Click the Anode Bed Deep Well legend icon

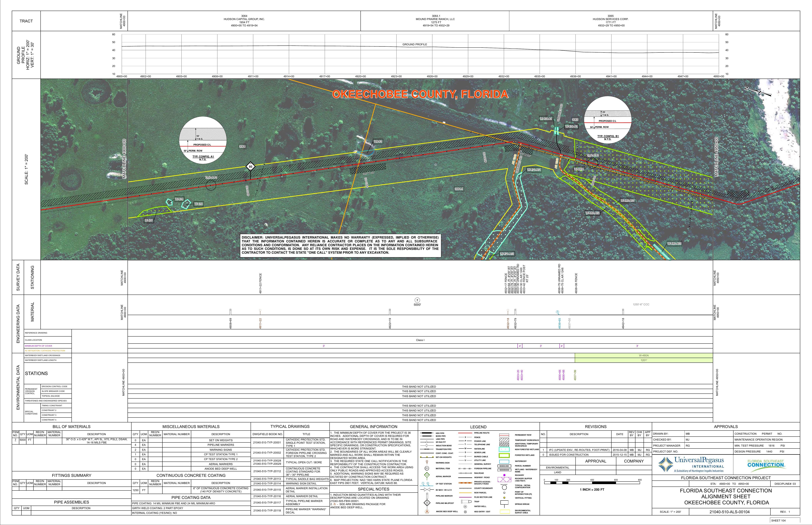coord(427,512)
